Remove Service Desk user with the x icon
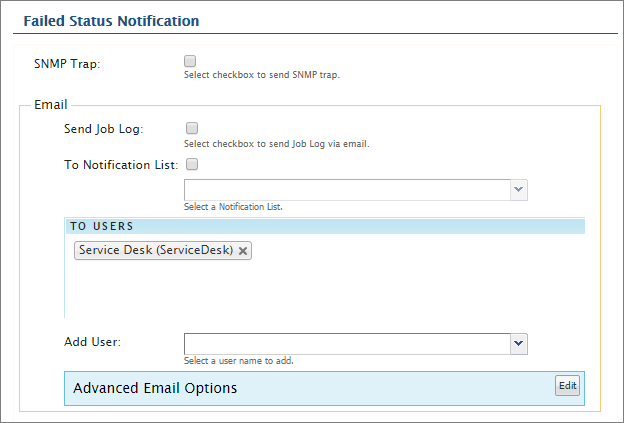Image resolution: width=624 pixels, height=423 pixels. coord(243,251)
